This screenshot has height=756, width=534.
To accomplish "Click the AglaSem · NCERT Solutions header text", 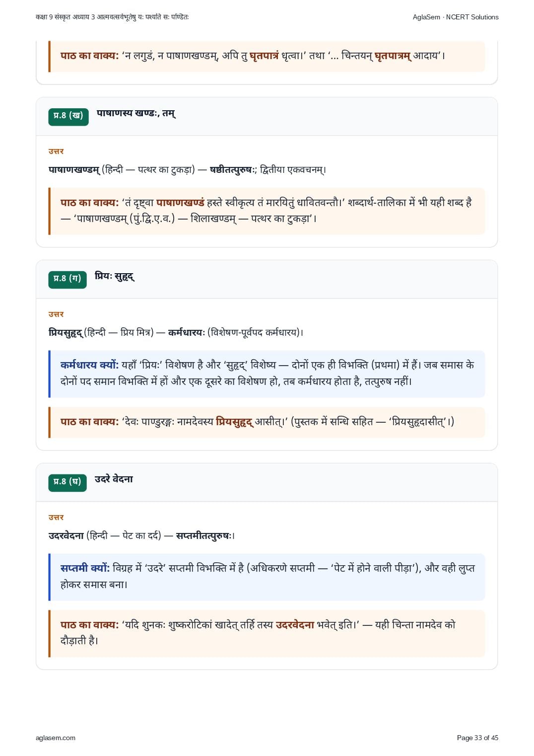I will coord(456,17).
